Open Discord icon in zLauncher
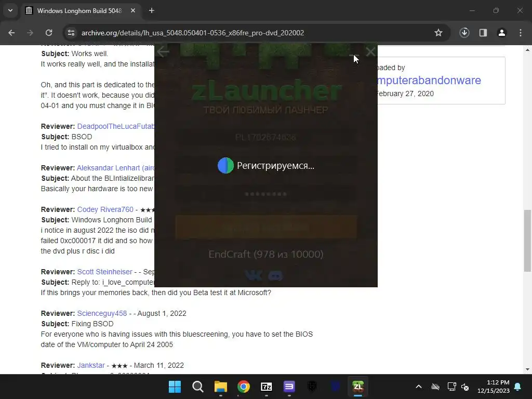 275,275
